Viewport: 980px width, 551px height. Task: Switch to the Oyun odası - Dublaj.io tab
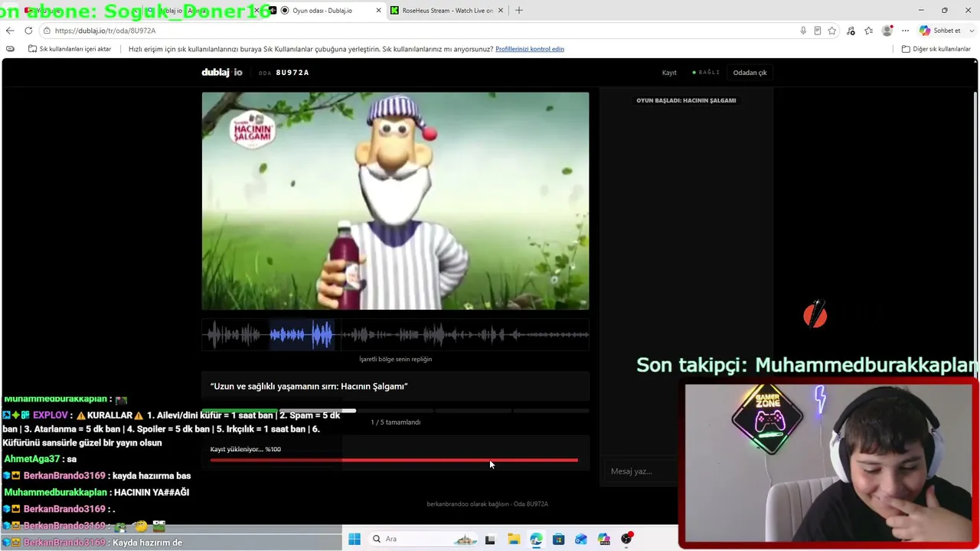coord(329,11)
